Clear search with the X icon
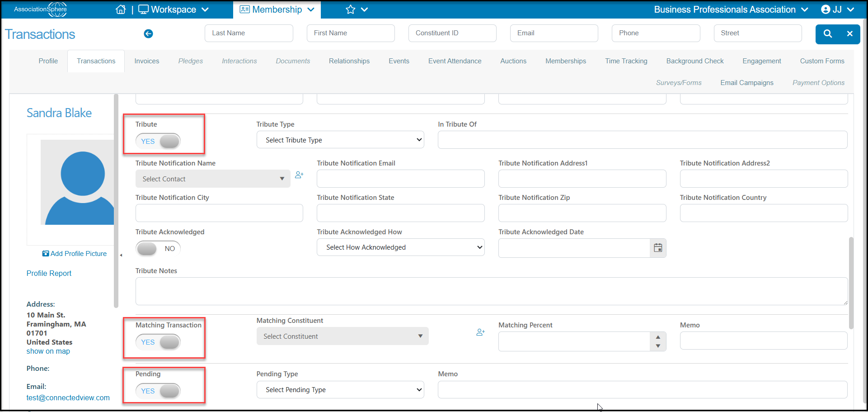868x412 pixels. [x=850, y=33]
